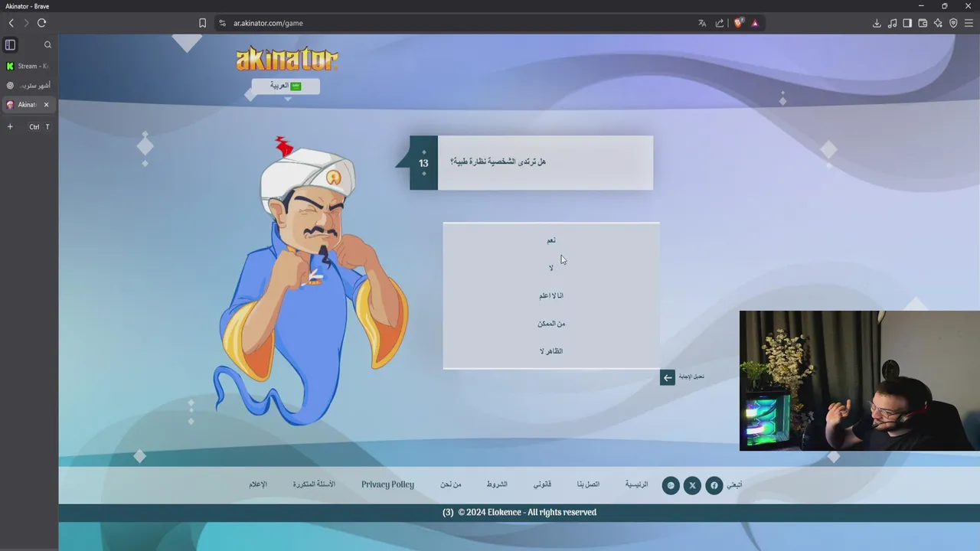Open the Privacy Policy footer link
Image resolution: width=980 pixels, height=551 pixels.
[387, 484]
